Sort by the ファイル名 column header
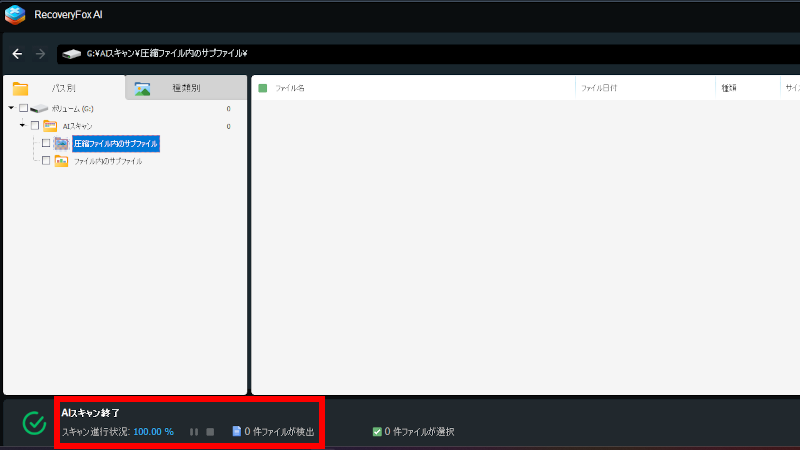800x450 pixels. point(290,88)
